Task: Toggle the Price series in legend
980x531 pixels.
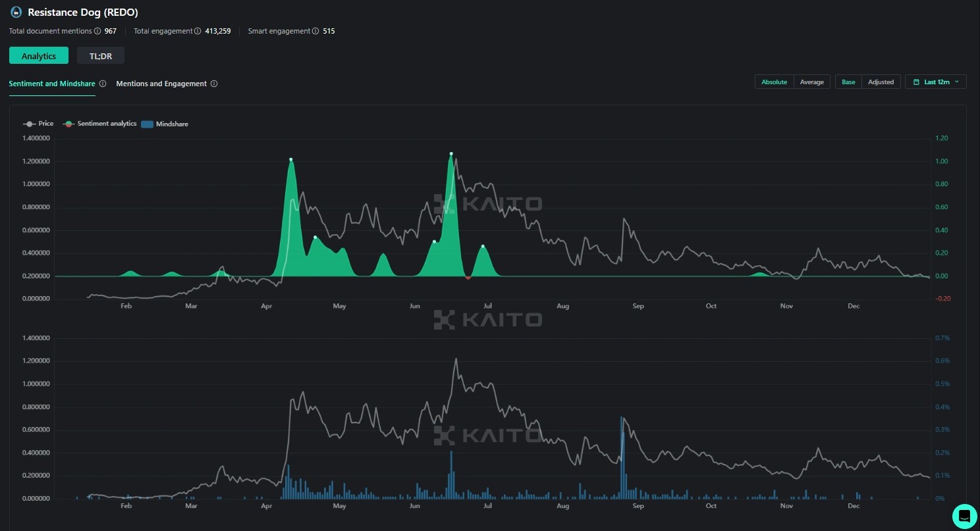Action: point(38,124)
